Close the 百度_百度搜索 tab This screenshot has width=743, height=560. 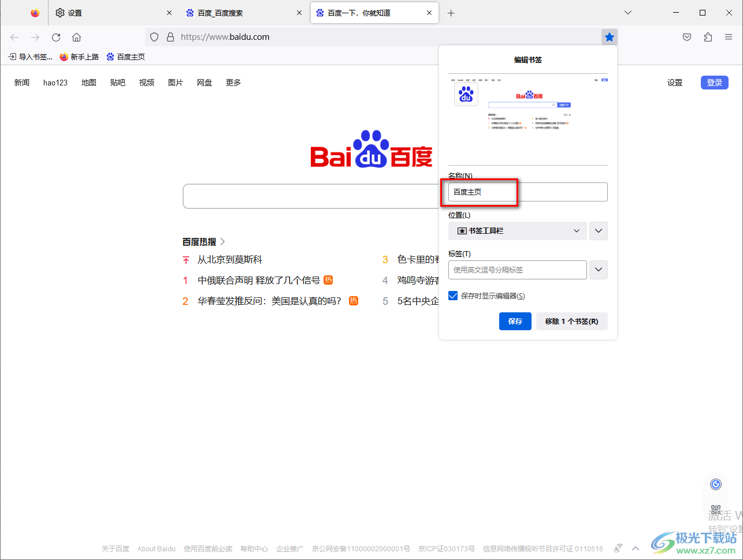pos(299,13)
